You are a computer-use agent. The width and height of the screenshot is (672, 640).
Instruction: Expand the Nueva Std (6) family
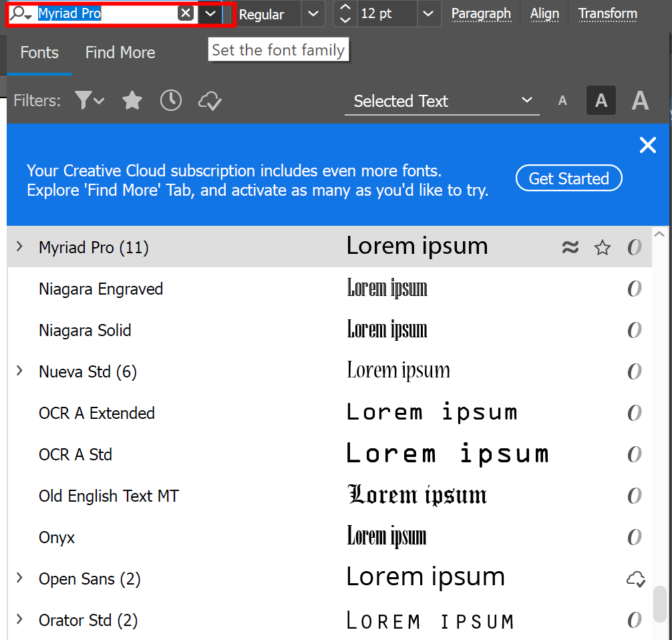click(19, 371)
